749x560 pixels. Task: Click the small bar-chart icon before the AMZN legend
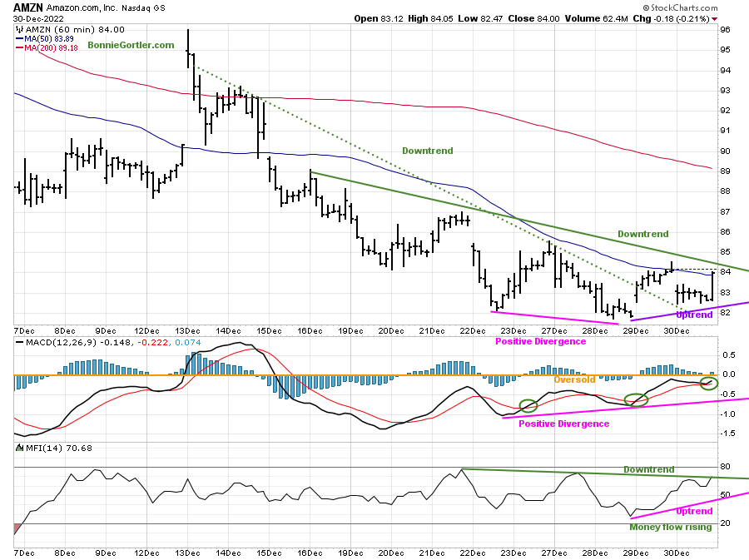pyautogui.click(x=19, y=30)
